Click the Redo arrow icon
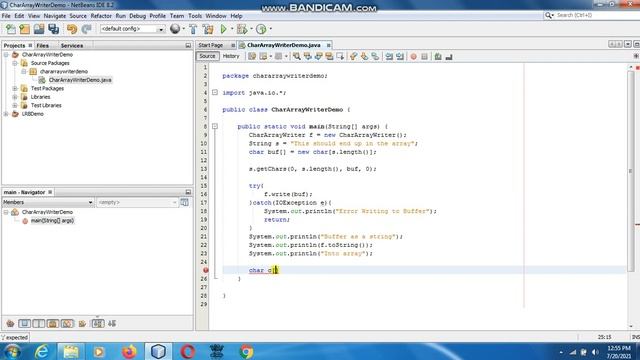Screen dimensions: 640x360 point(86,29)
